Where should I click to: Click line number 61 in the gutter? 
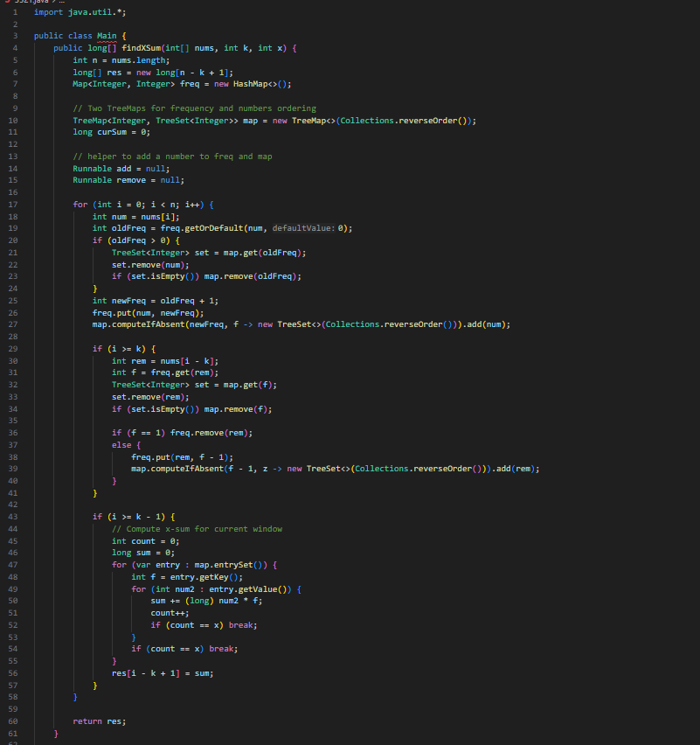pyautogui.click(x=13, y=735)
